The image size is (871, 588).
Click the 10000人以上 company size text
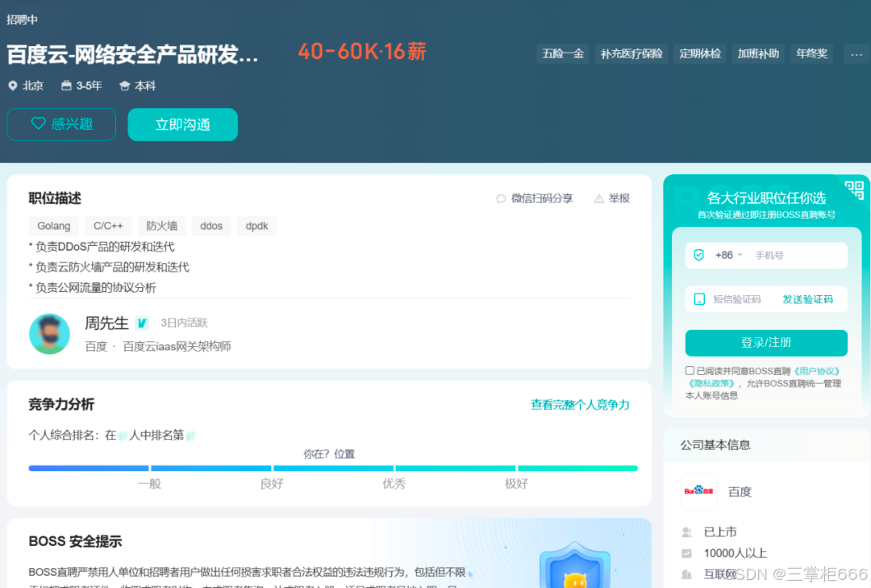[735, 553]
